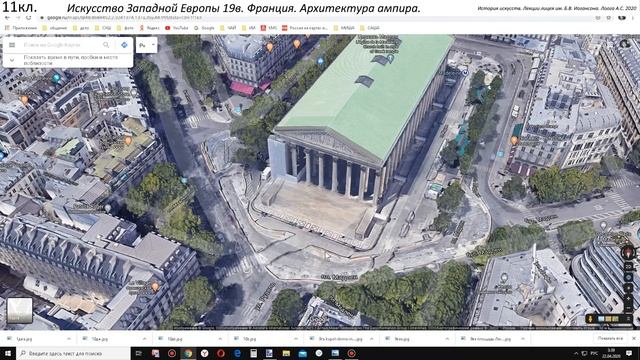Switch map layer using bottom-left thumbnail
Screen dimensions: 640x360
(19, 310)
